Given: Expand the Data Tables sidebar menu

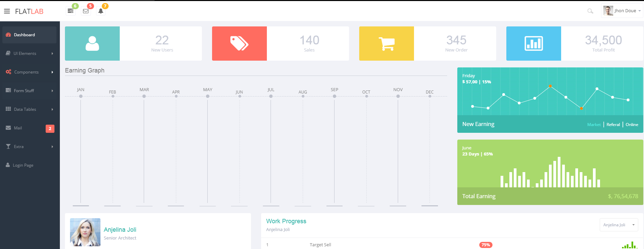Looking at the screenshot, I should [29, 109].
